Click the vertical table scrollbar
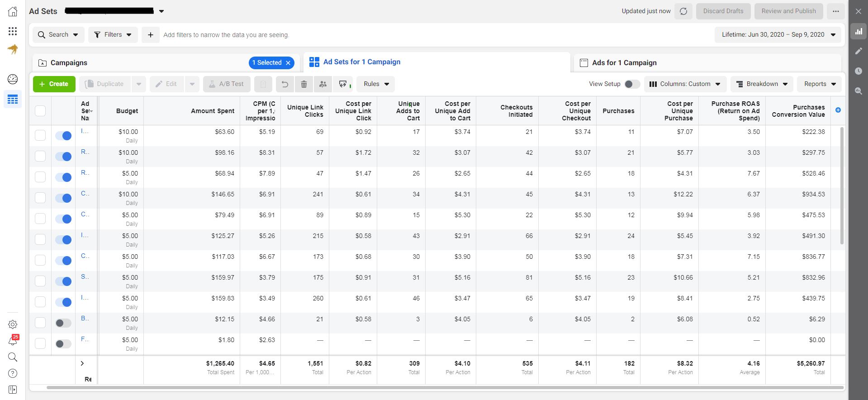This screenshot has height=400, width=868. pyautogui.click(x=842, y=186)
